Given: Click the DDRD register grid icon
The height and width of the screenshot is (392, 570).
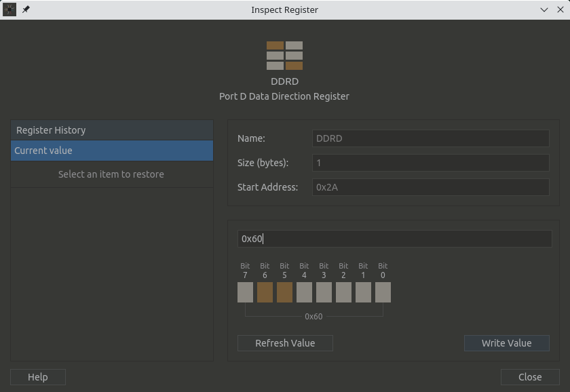Looking at the screenshot, I should pos(284,55).
